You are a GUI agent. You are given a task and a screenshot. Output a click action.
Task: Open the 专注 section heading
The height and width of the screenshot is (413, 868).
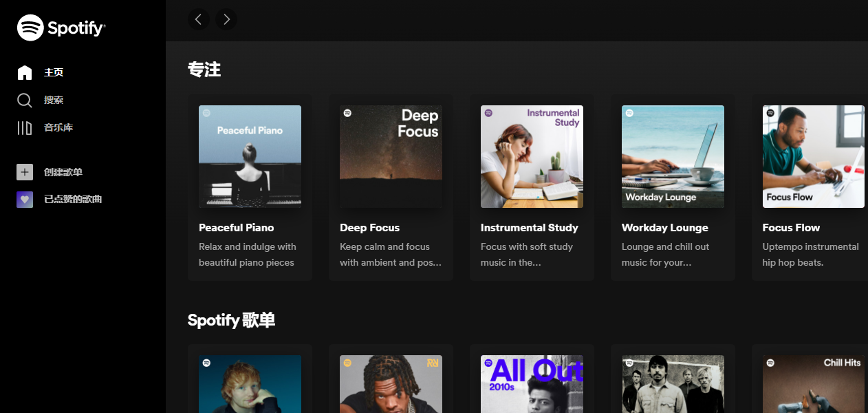point(204,69)
